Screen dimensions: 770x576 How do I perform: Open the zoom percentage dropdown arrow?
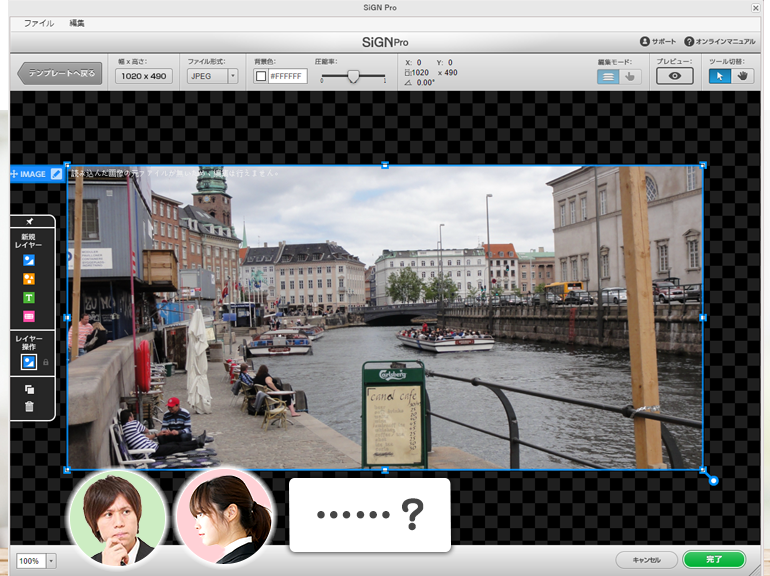point(51,561)
